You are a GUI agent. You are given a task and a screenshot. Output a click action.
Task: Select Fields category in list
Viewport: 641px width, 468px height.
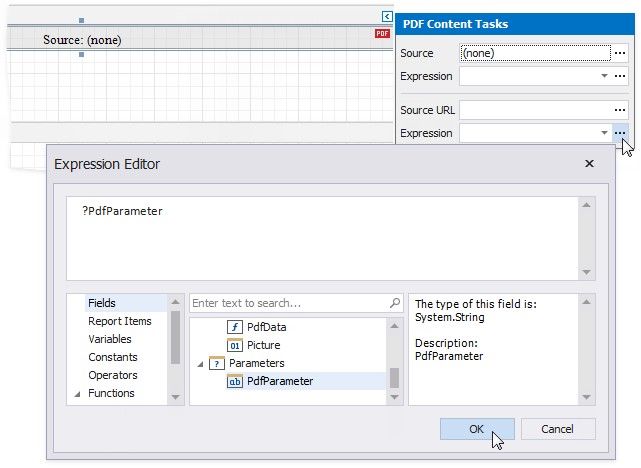click(x=102, y=303)
